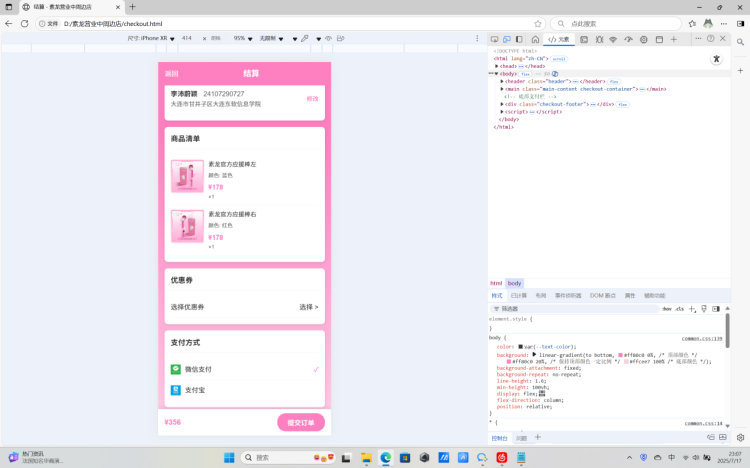
Task: Open the Console drawer tab
Action: coord(499,438)
